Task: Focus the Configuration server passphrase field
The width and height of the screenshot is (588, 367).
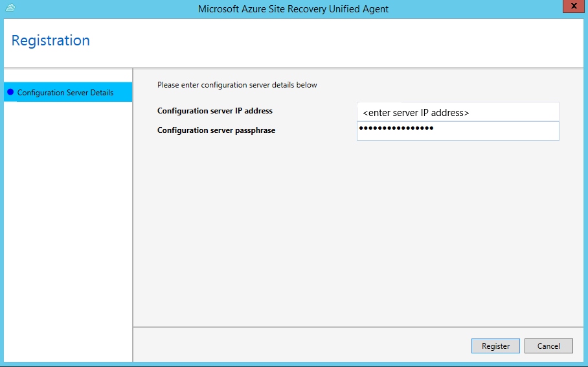Action: 458,131
